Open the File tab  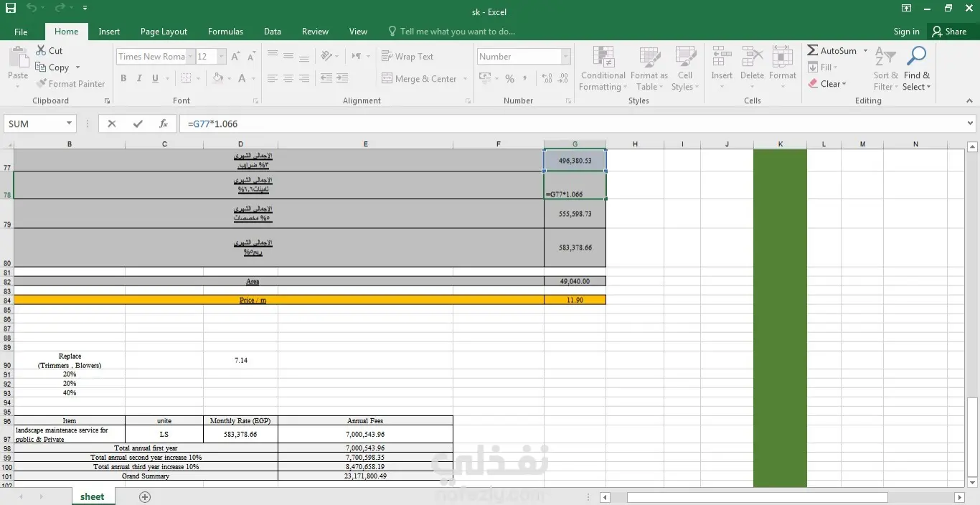21,32
